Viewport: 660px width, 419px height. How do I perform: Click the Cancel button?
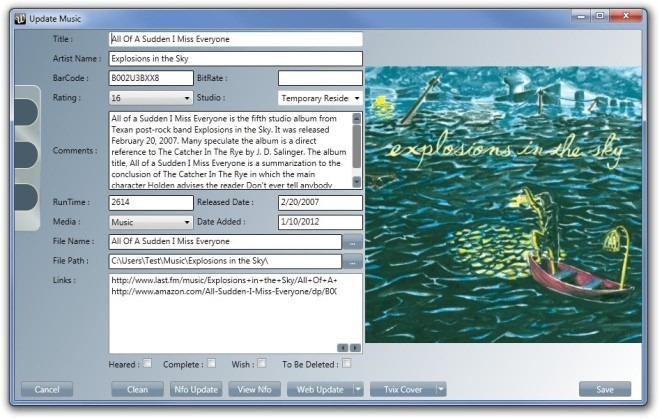click(47, 390)
